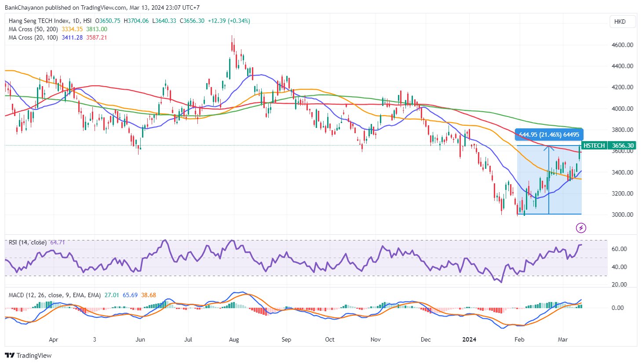The height and width of the screenshot is (364, 642).
Task: Select the MACD (12, 26, close, 9) legend
Action: pos(55,295)
